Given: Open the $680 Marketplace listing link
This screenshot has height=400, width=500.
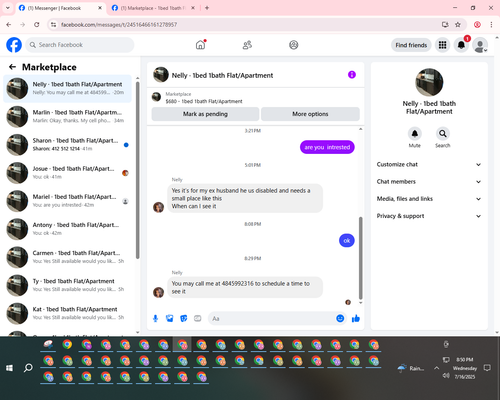Looking at the screenshot, I should (204, 101).
